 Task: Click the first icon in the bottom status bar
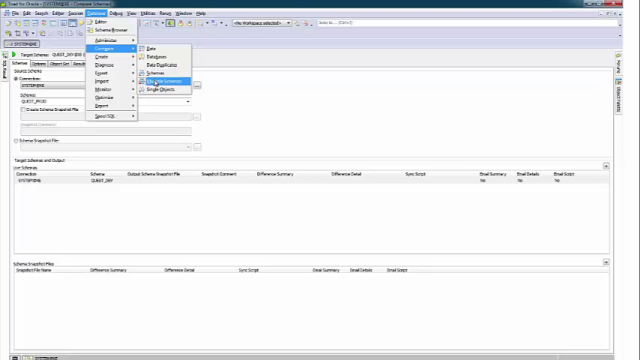click(15, 358)
